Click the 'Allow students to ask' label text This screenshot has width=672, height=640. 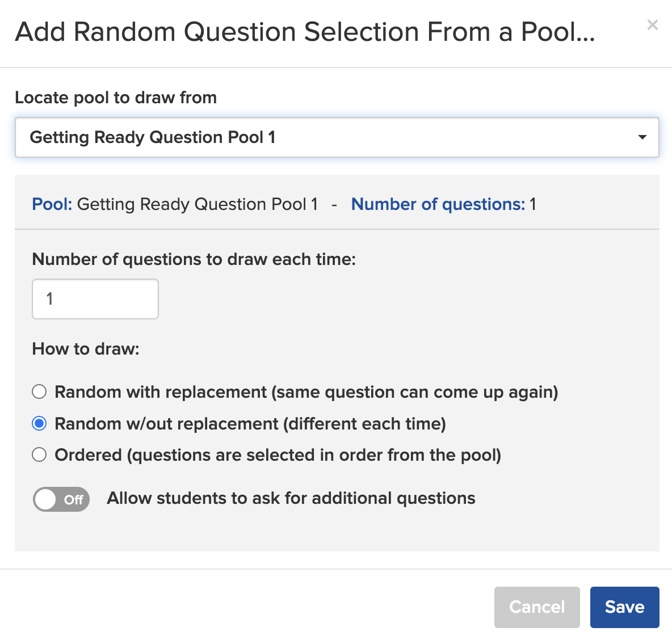[291, 498]
